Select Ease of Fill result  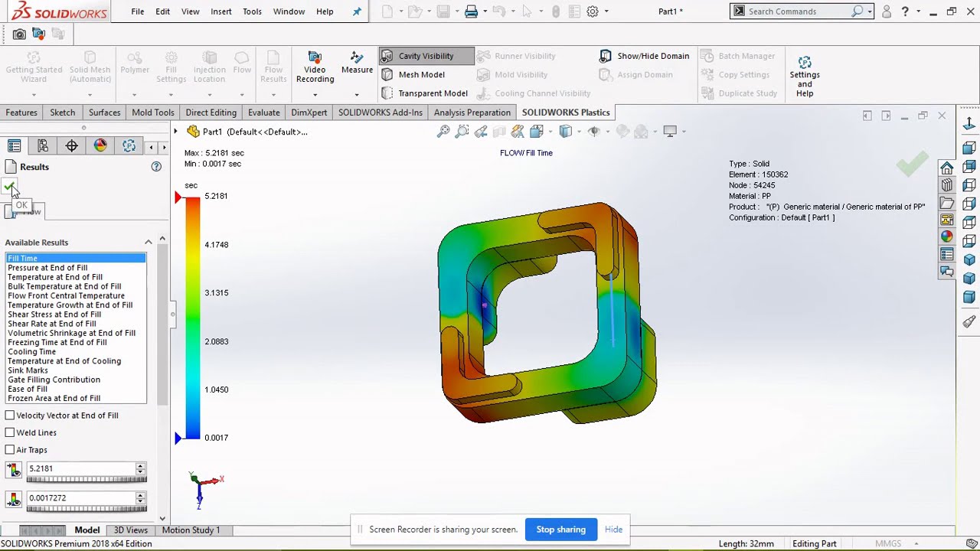(28, 389)
